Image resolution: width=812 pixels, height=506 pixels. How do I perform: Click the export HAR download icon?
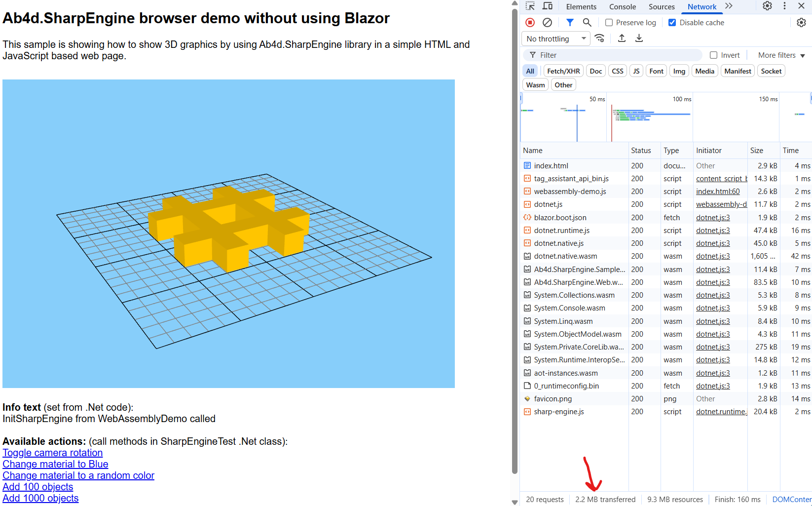pyautogui.click(x=639, y=39)
